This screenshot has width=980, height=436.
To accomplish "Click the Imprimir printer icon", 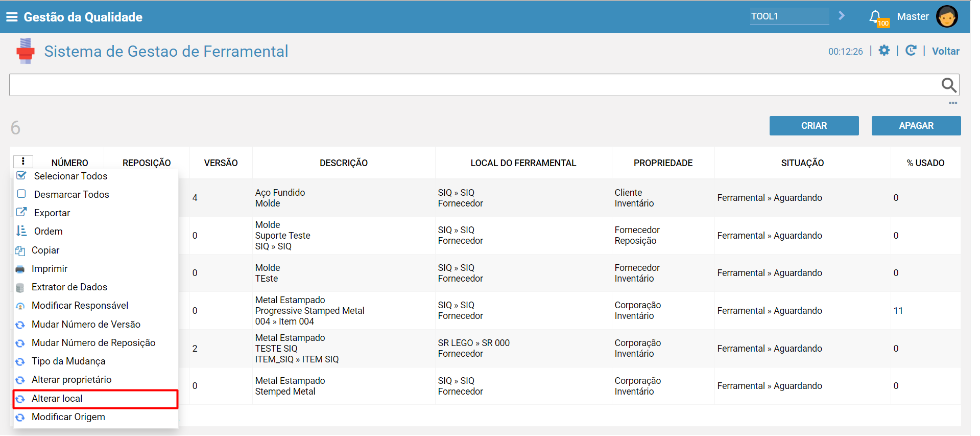I will [x=20, y=269].
